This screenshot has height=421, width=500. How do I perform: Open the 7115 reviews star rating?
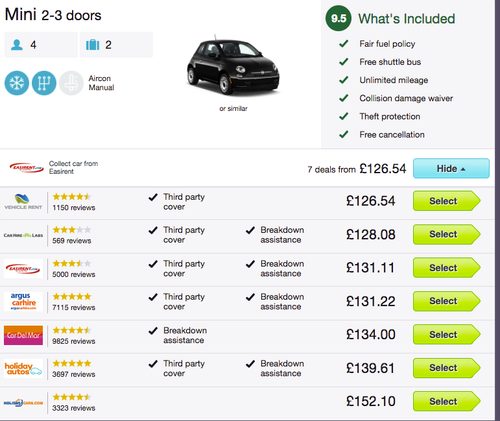[72, 296]
